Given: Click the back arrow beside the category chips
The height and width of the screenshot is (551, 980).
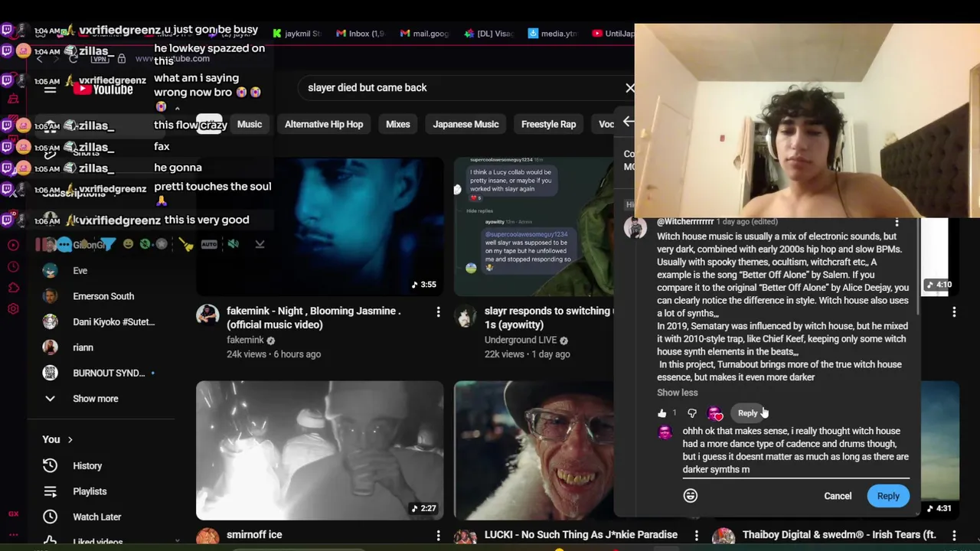Looking at the screenshot, I should [x=628, y=122].
